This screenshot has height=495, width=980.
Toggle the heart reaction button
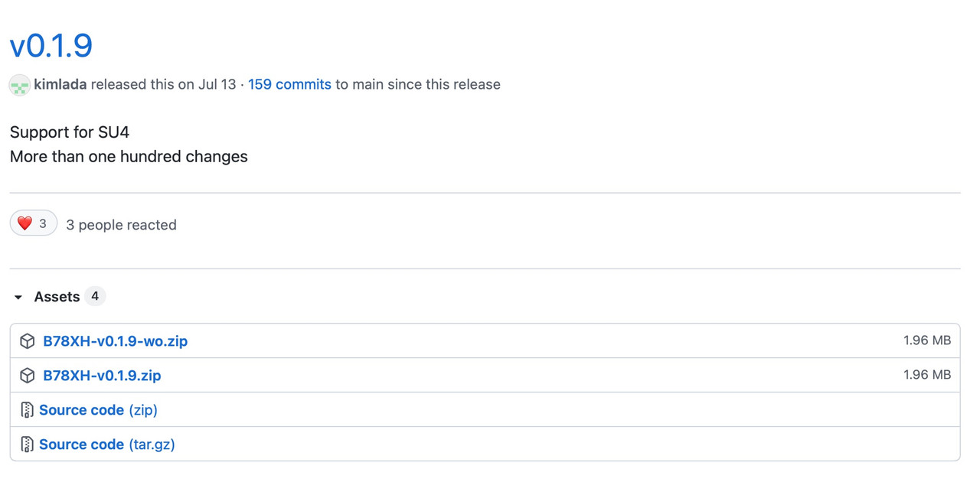pos(34,223)
